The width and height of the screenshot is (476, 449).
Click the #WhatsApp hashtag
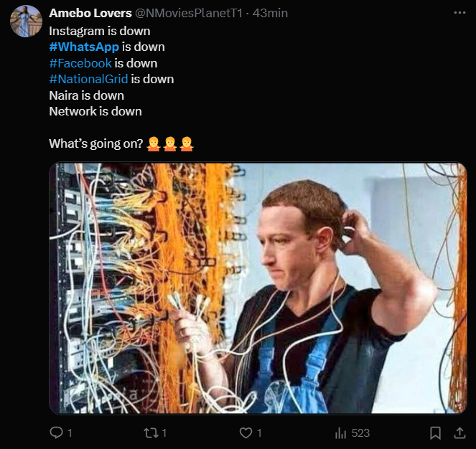pos(84,47)
